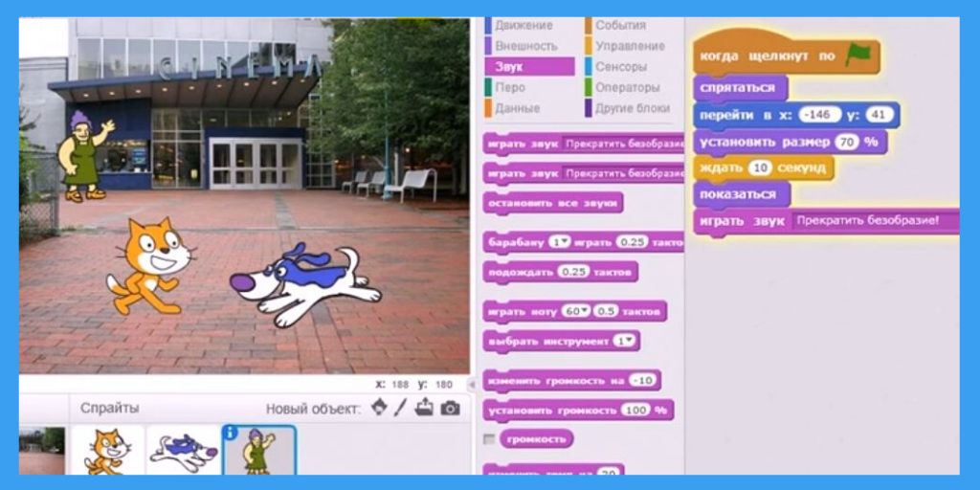This screenshot has width=980, height=490.
Task: Click барабану block label in palette
Action: 516,242
